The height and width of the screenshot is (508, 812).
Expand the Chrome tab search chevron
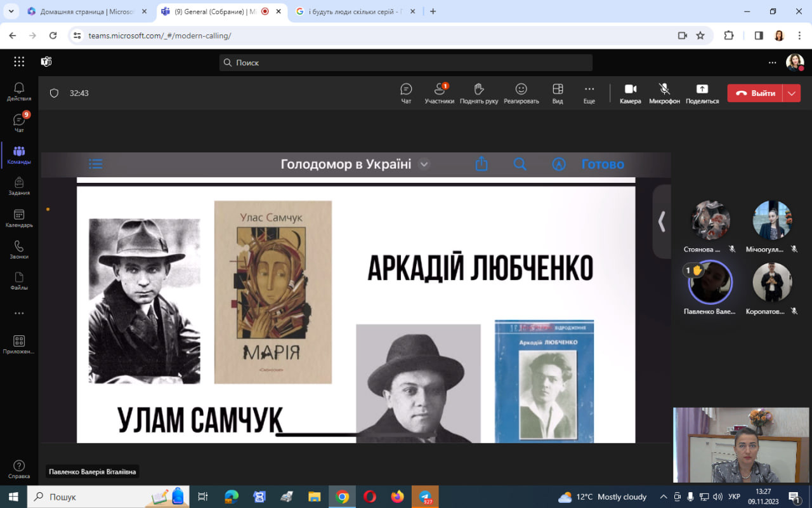tap(11, 11)
